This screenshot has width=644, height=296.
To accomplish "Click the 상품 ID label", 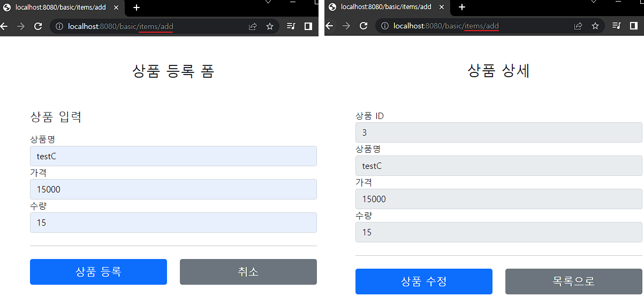I will point(369,116).
